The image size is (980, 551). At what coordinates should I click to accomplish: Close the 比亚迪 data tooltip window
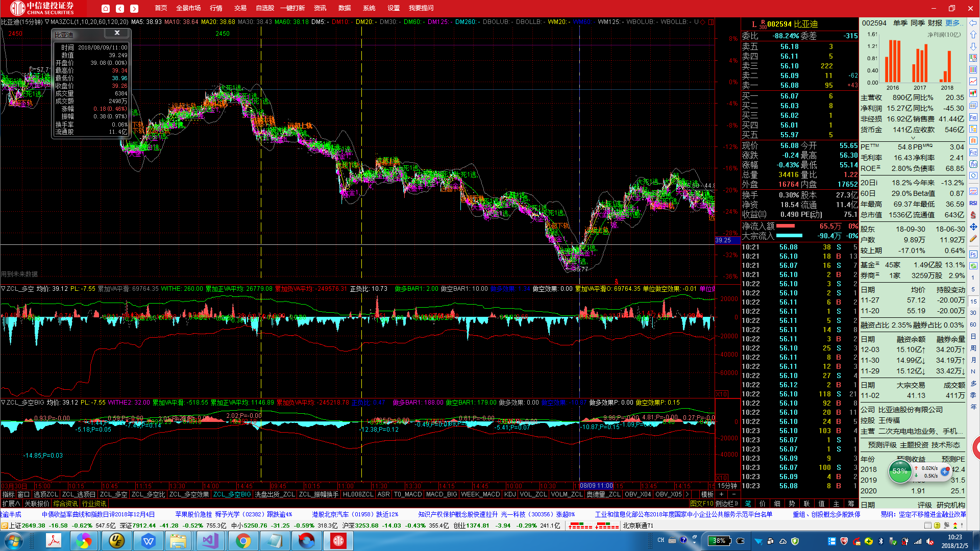pyautogui.click(x=117, y=33)
